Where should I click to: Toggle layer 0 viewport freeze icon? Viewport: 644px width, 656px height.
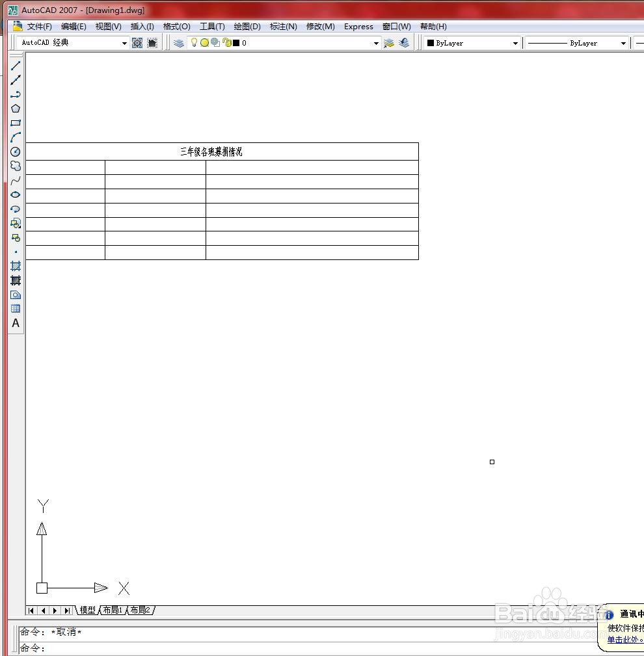215,43
